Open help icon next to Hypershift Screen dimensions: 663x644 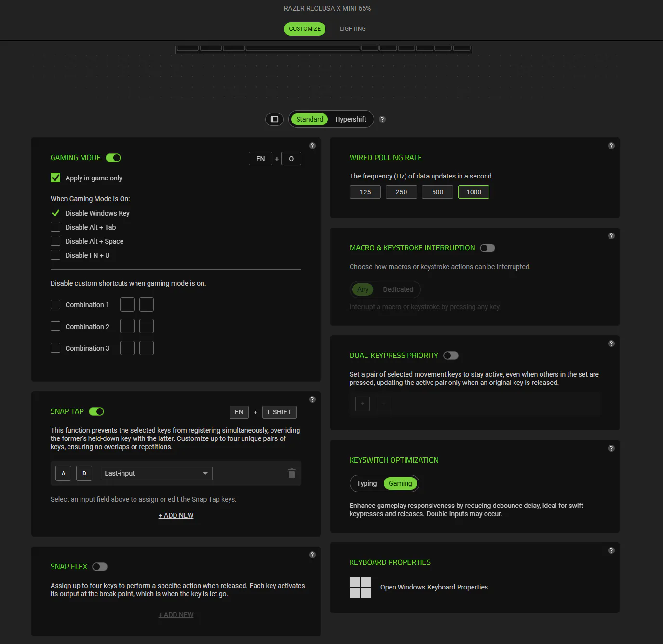[x=382, y=119]
